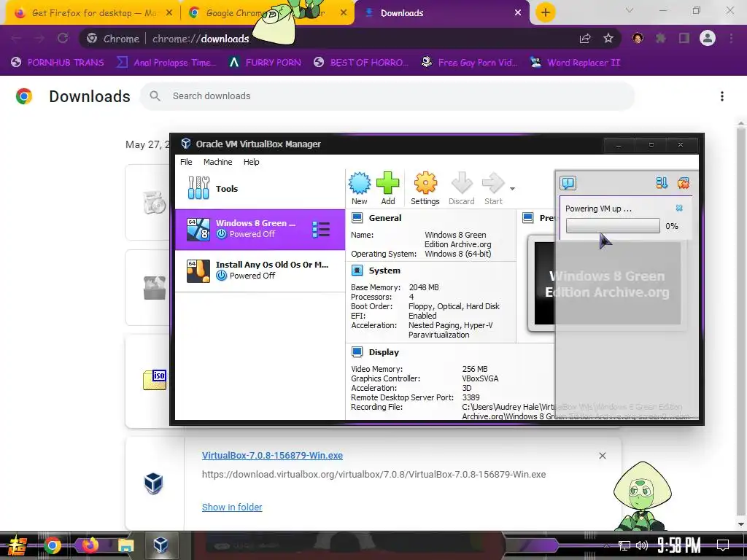
Task: Open Chrome's three-dot menu in the toolbar
Action: 731,38
